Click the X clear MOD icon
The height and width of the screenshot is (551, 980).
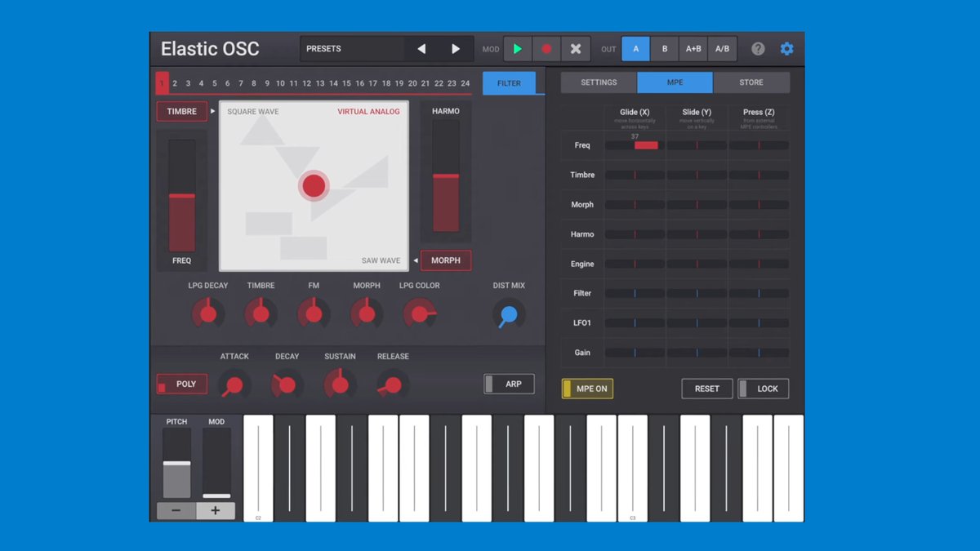pyautogui.click(x=576, y=48)
